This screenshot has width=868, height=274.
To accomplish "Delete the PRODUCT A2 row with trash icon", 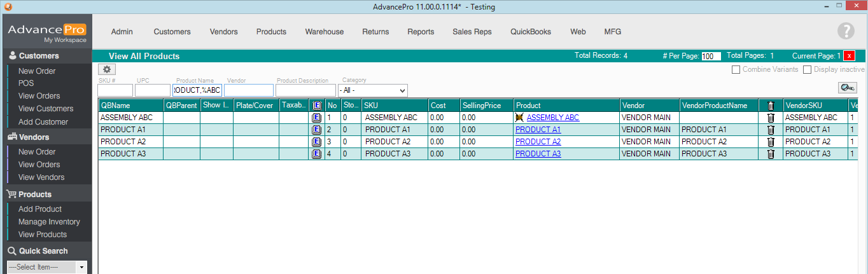I will (x=771, y=142).
